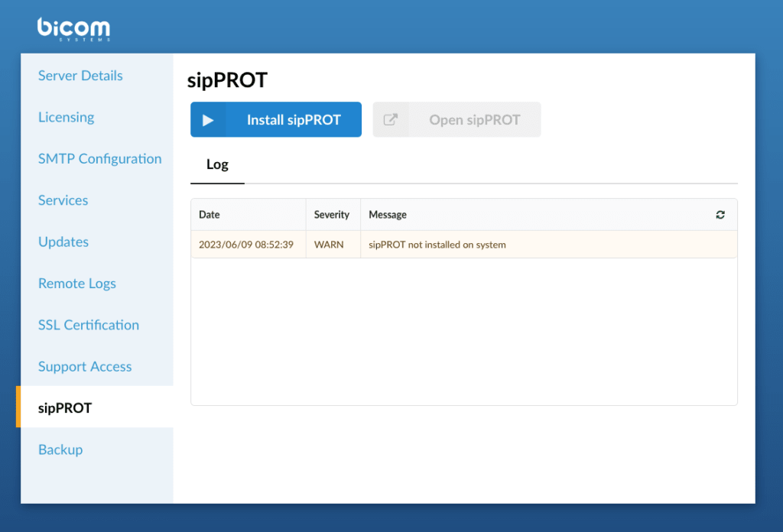The height and width of the screenshot is (532, 783).
Task: Open Remote Logs in sidebar
Action: click(x=77, y=284)
